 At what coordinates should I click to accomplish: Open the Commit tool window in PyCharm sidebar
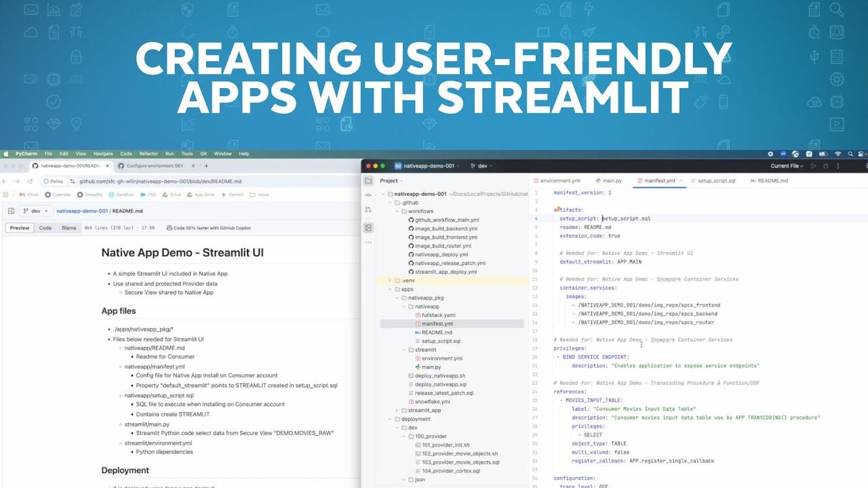[x=368, y=193]
